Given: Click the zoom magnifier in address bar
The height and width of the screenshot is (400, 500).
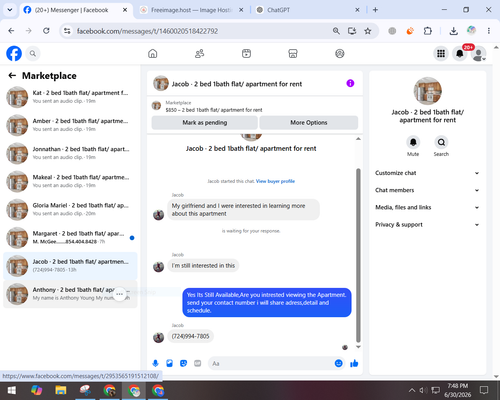Looking at the screenshot, I should tap(336, 31).
